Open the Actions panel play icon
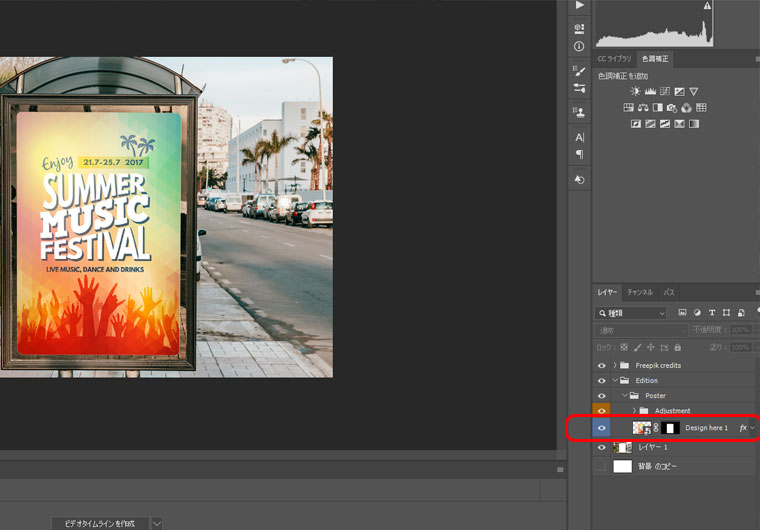The height and width of the screenshot is (530, 760). [x=579, y=5]
